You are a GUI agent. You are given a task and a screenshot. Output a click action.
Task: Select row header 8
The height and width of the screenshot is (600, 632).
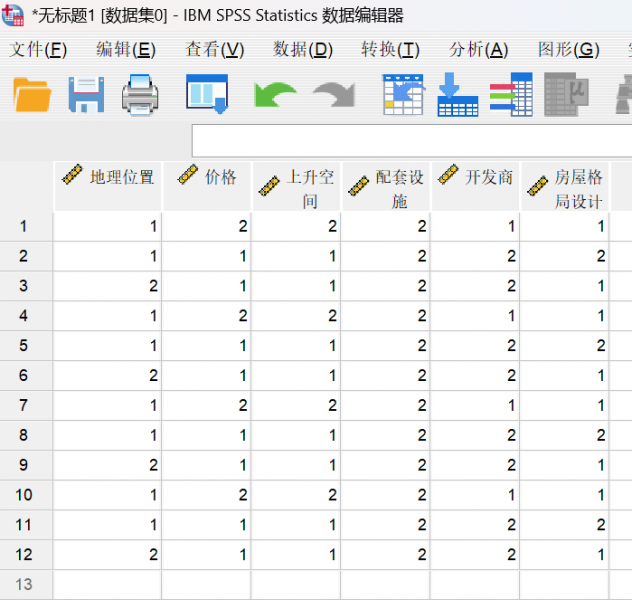click(26, 435)
